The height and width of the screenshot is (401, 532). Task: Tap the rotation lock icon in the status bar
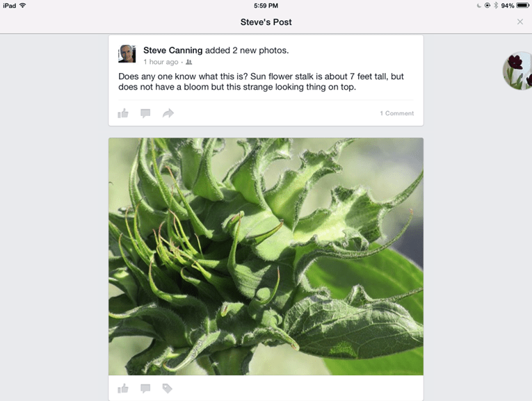tap(487, 6)
